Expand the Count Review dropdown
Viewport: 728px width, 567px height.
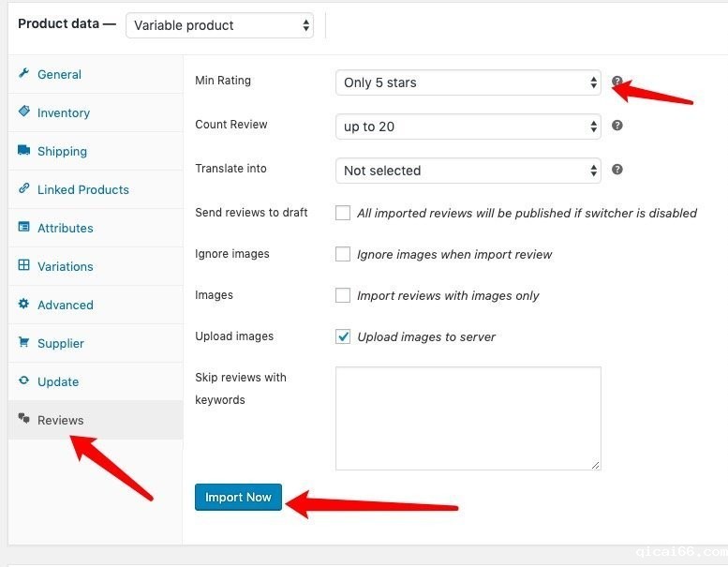[x=468, y=127]
